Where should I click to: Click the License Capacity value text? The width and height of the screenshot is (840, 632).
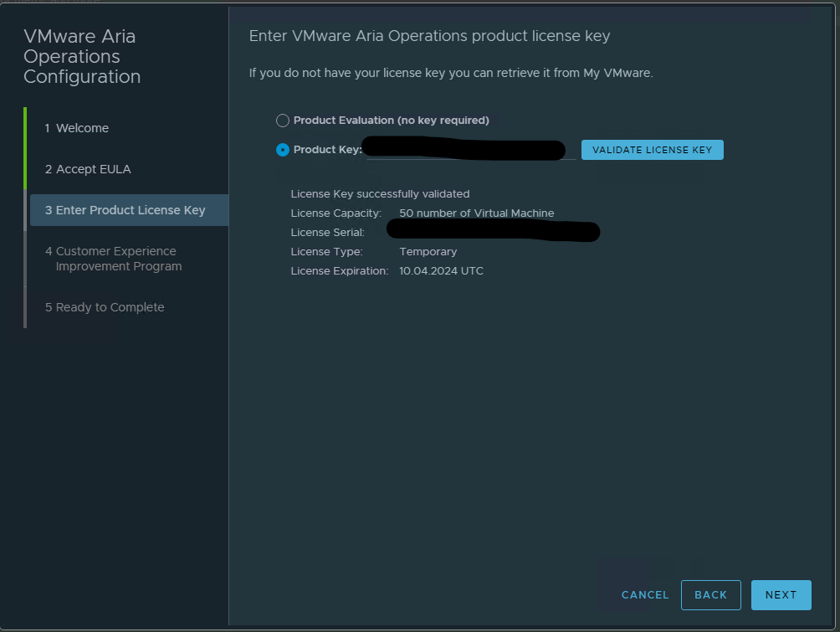tap(476, 213)
